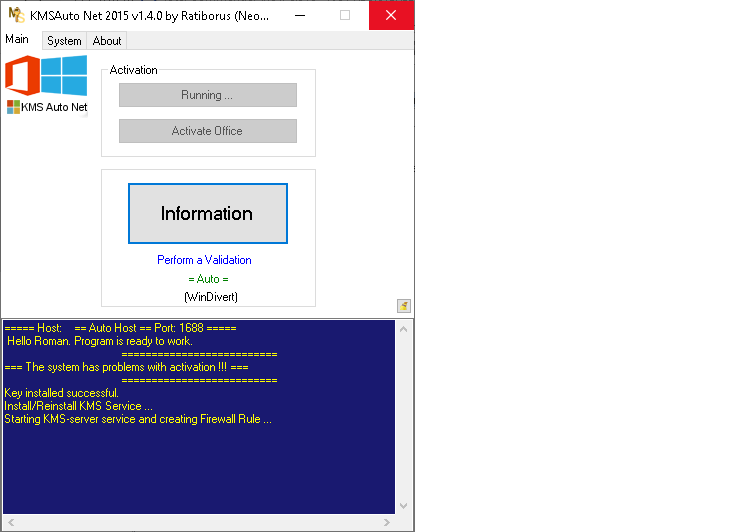
Task: Click the horizontal scrollbar right arrow
Action: 387,522
